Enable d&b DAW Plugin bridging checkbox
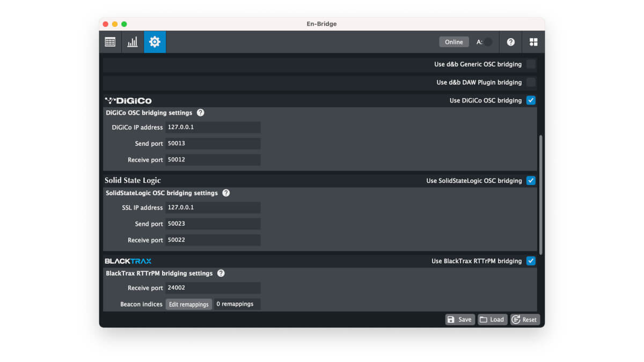This screenshot has height=362, width=644. point(531,83)
